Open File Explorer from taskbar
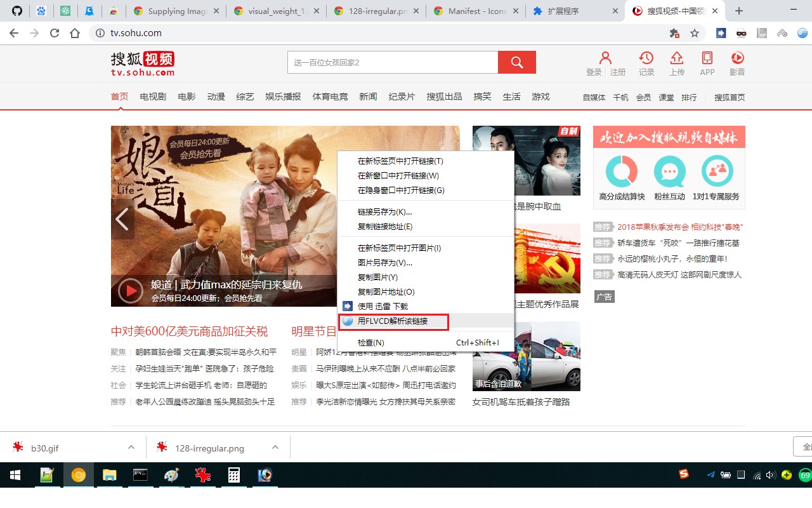The height and width of the screenshot is (508, 812). coord(110,475)
